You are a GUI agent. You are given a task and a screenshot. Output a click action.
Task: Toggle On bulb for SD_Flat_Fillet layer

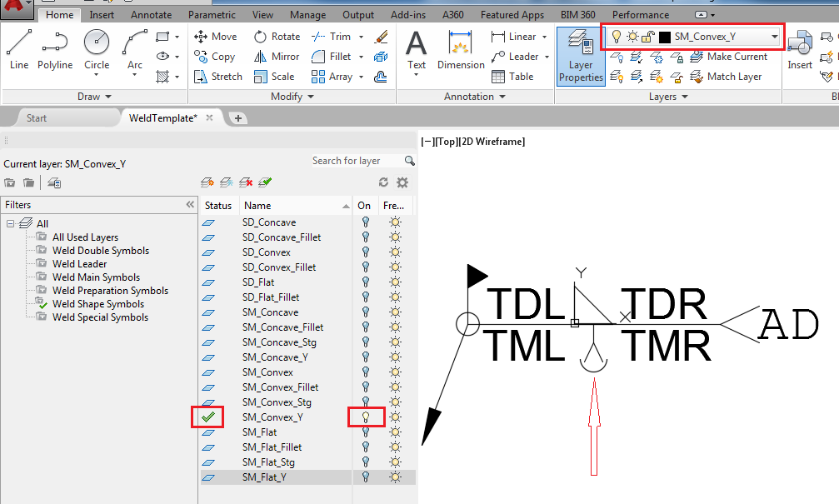coord(366,297)
